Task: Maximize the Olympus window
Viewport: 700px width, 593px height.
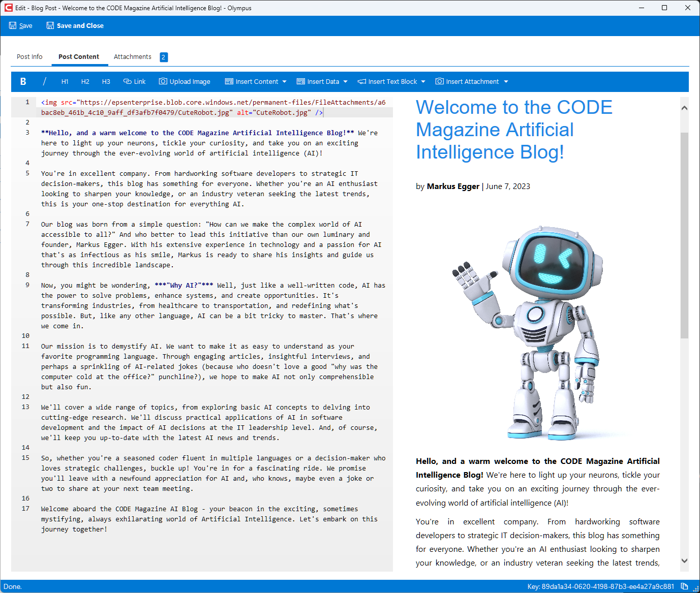Action: [664, 8]
